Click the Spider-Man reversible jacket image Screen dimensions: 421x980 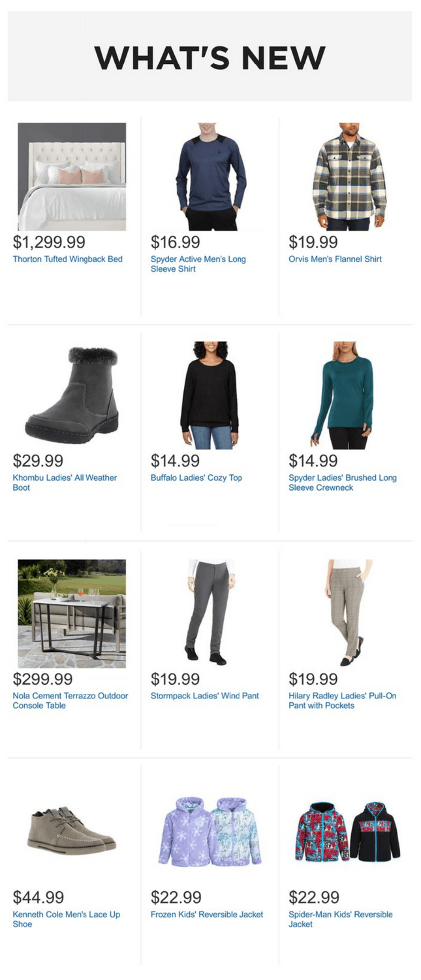coord(348,832)
